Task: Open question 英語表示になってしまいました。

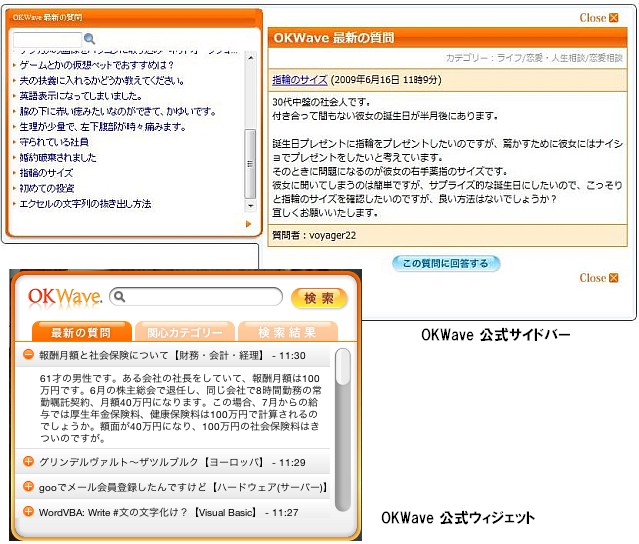Action: [x=81, y=96]
